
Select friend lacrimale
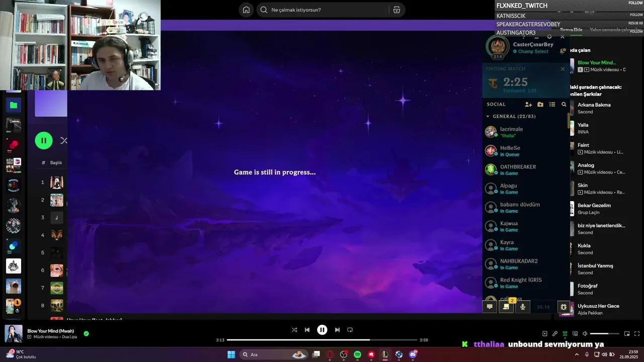click(526, 132)
